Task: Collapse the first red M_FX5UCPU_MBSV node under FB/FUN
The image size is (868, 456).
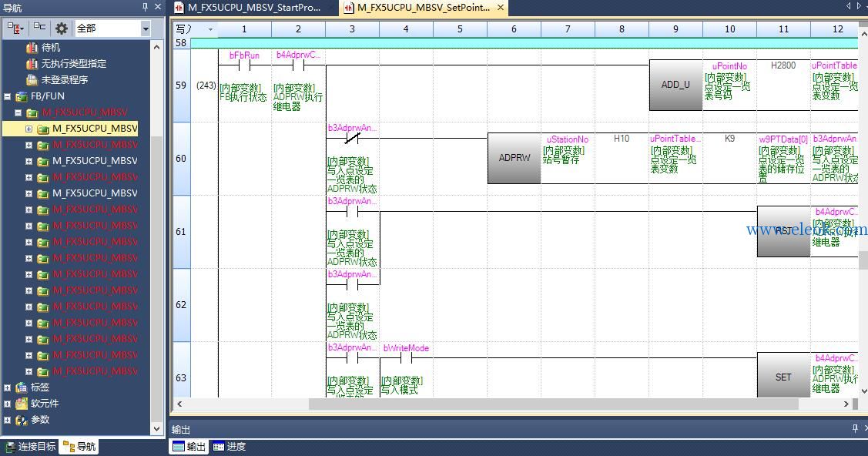Action: (18, 112)
